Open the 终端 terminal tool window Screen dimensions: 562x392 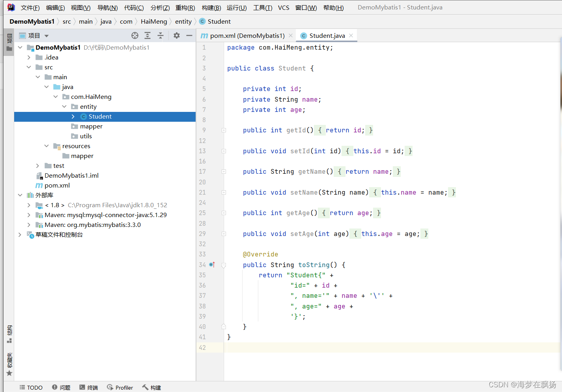click(89, 388)
